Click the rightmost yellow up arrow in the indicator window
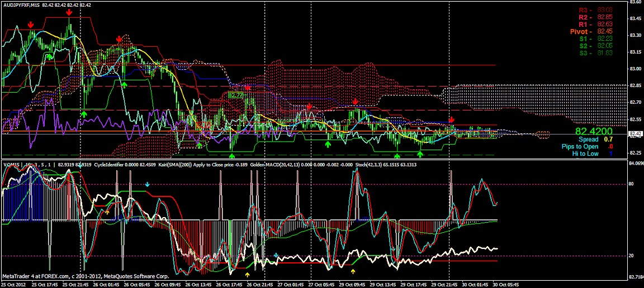The width and height of the screenshot is (644, 288). 353,271
